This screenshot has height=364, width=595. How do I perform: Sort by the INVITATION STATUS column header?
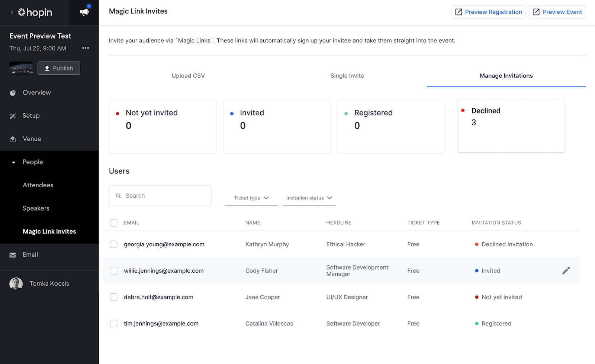496,223
